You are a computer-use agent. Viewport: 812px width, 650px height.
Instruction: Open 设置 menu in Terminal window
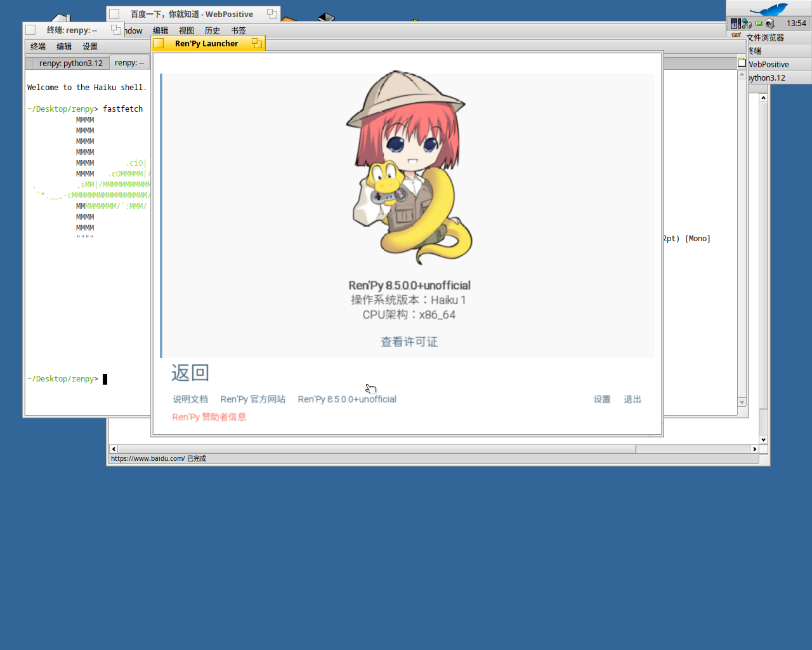pyautogui.click(x=90, y=46)
